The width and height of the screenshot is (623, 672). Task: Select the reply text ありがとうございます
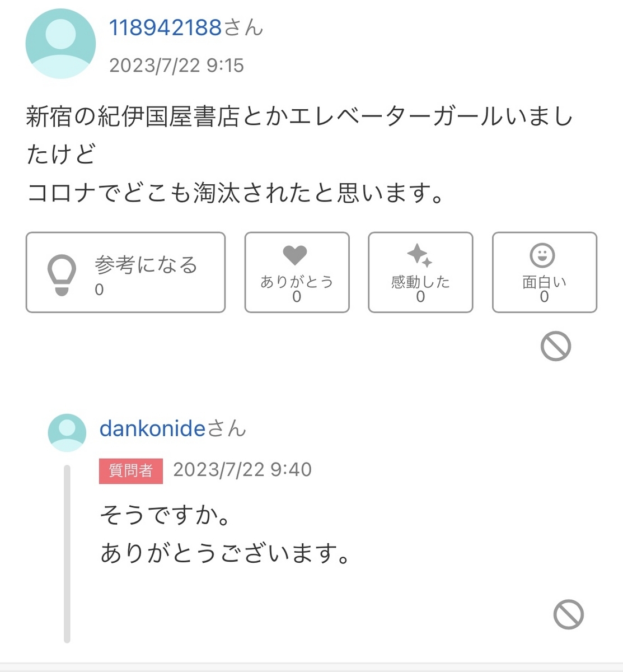coord(225,553)
